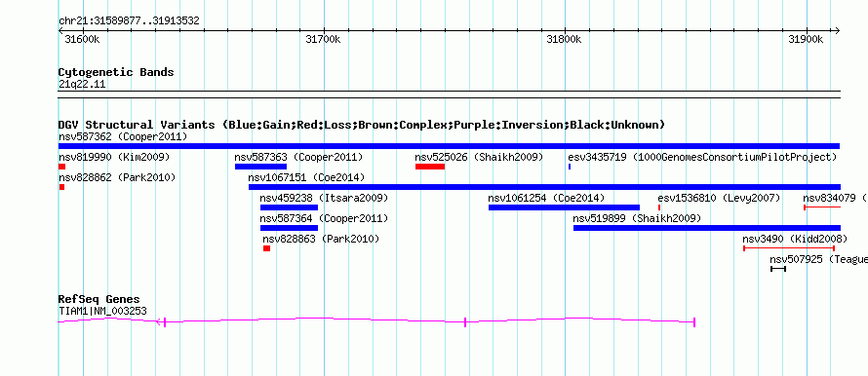Open nsv3490 (Kidd2008) variant label
Viewport: 868px width, 376px height.
(795, 239)
